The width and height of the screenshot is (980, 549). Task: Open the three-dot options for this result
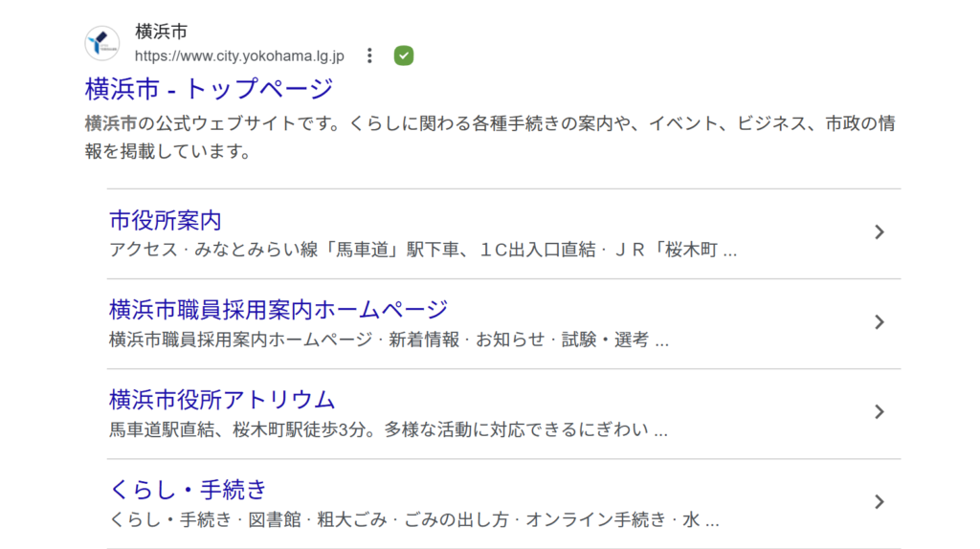pos(370,55)
